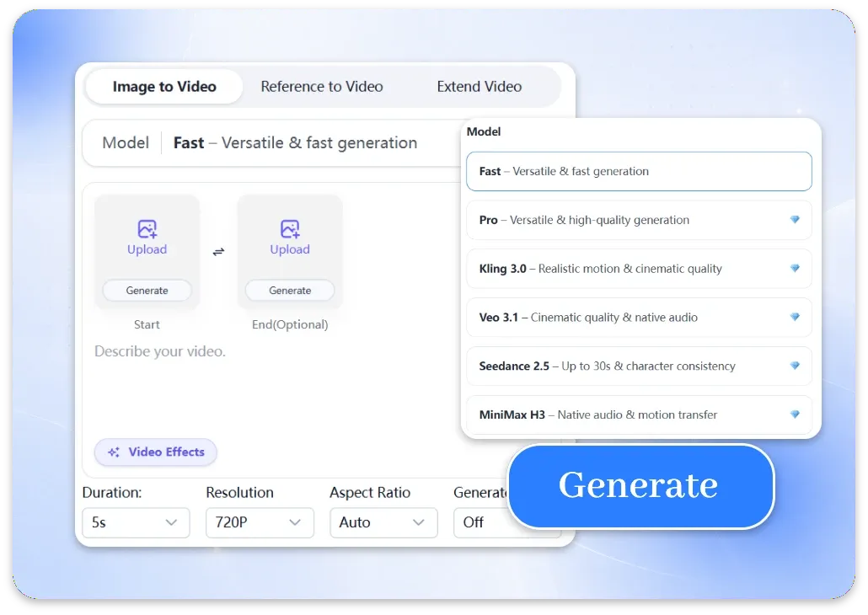
Task: Click the Aspect Ratio label
Action: coord(370,493)
